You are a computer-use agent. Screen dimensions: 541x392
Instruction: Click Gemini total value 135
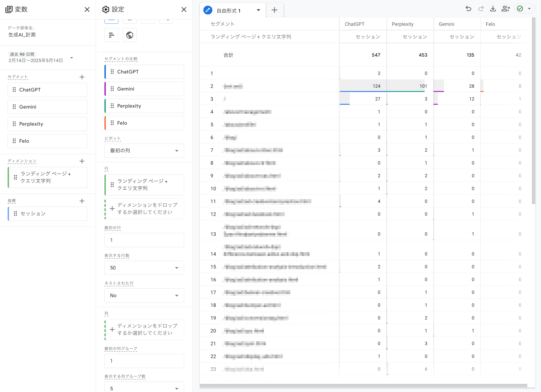pyautogui.click(x=470, y=55)
